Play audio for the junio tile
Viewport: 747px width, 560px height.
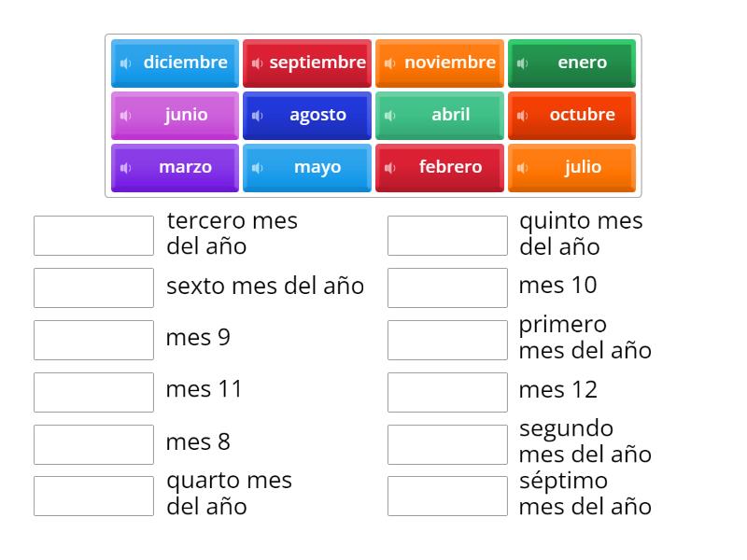pyautogui.click(x=126, y=115)
